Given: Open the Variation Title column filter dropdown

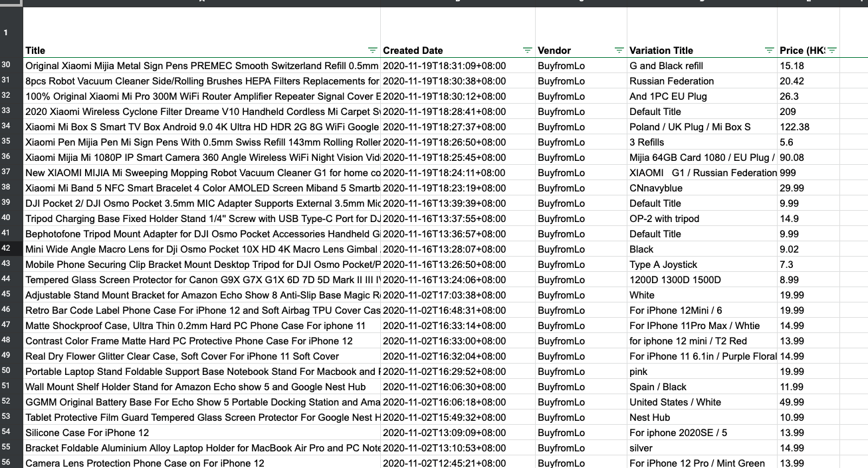Looking at the screenshot, I should pyautogui.click(x=770, y=51).
